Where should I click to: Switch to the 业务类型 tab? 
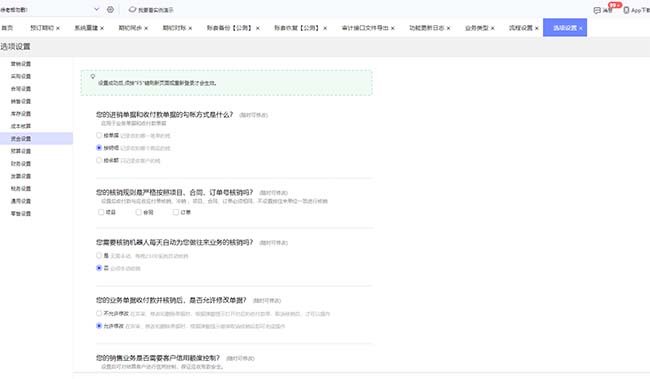click(x=476, y=28)
